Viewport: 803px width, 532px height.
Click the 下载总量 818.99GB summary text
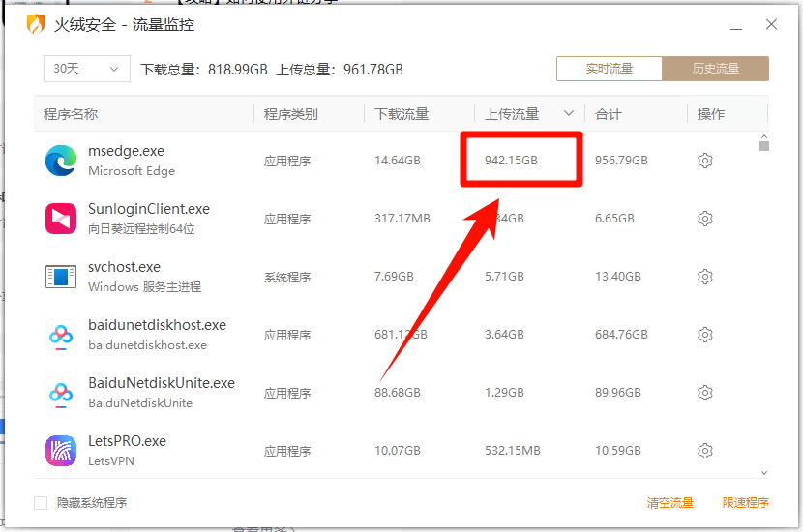204,69
